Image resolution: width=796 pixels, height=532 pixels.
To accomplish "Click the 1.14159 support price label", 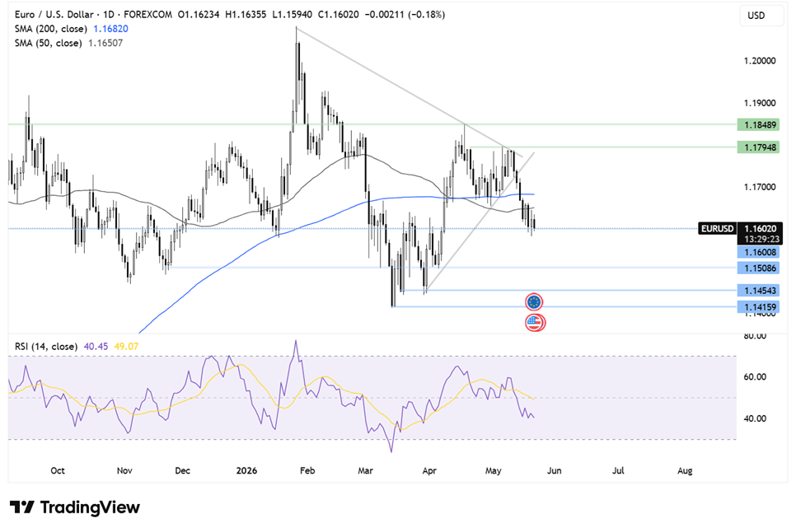I will pos(760,307).
